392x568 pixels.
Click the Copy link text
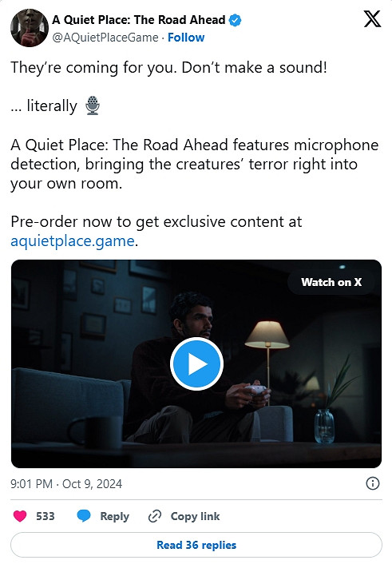tap(195, 516)
